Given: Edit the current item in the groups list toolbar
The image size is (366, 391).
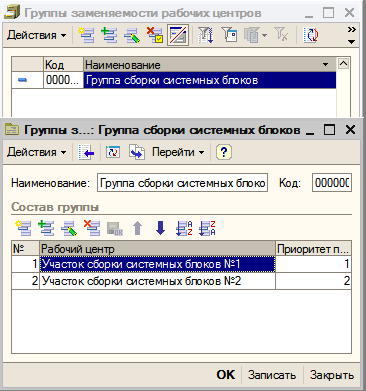Looking at the screenshot, I should 132,35.
